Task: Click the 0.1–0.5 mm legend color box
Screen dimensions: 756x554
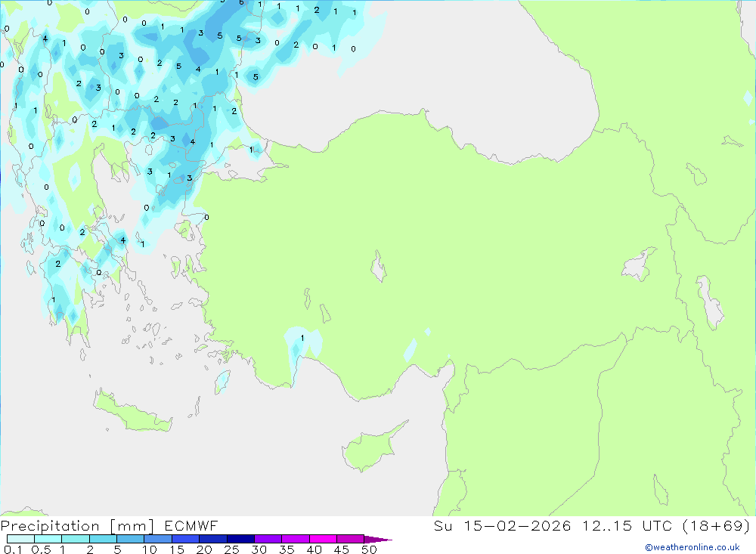Action: (20, 539)
